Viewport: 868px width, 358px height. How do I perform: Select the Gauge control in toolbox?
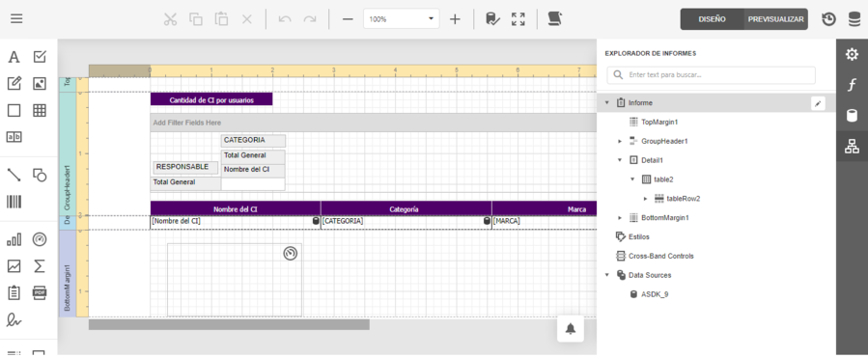[40, 239]
